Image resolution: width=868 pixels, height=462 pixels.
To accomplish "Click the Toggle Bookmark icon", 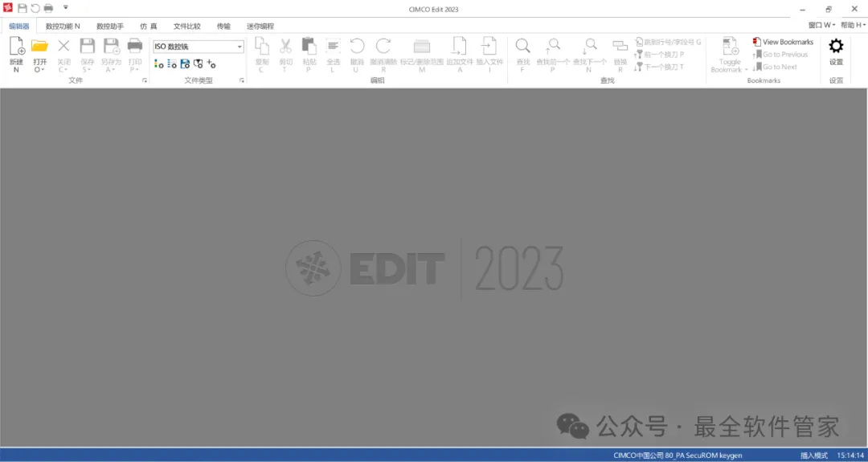I will [730, 46].
